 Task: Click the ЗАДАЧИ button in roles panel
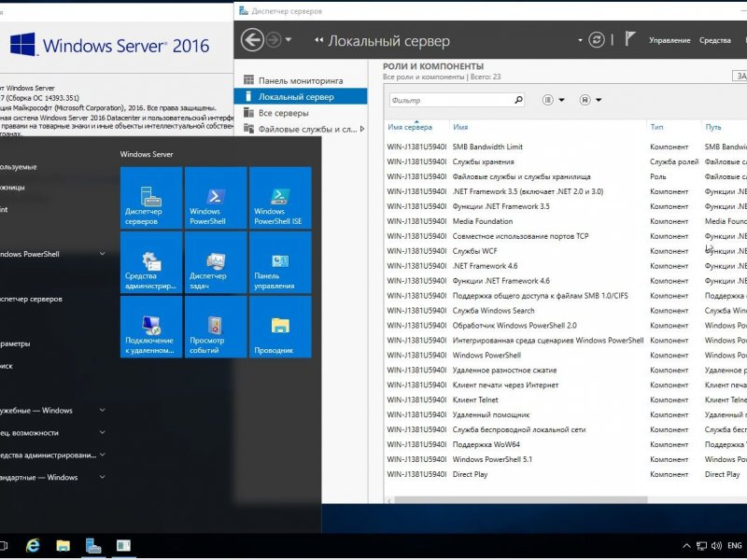[x=740, y=76]
